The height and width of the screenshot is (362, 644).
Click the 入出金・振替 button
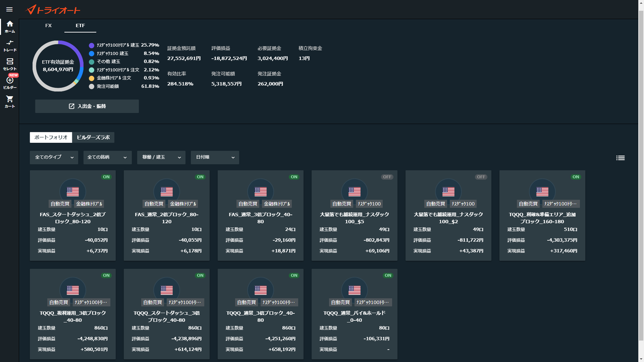[87, 106]
